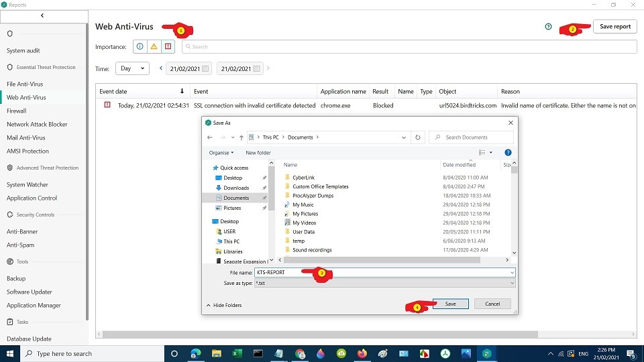Open the Time period Day dropdown

click(132, 68)
